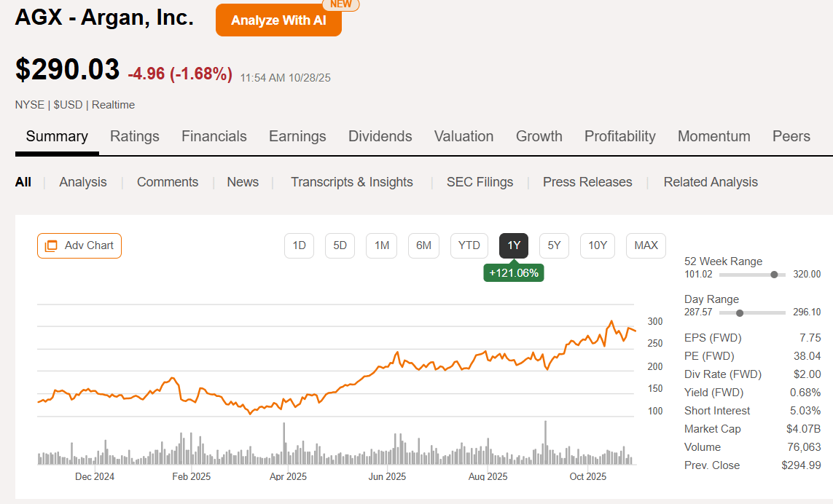Click Analyze With AI button
Viewport: 833px width, 504px height.
[278, 20]
